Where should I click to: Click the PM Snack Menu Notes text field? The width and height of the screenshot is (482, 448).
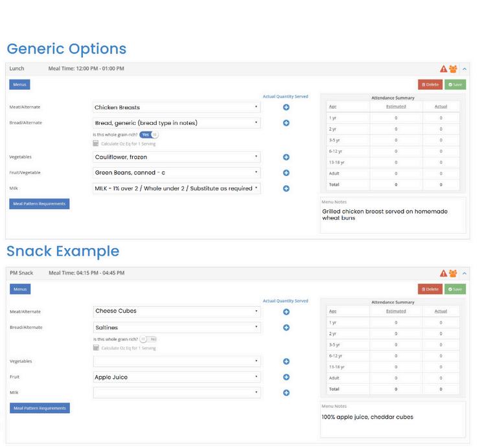[x=393, y=421]
